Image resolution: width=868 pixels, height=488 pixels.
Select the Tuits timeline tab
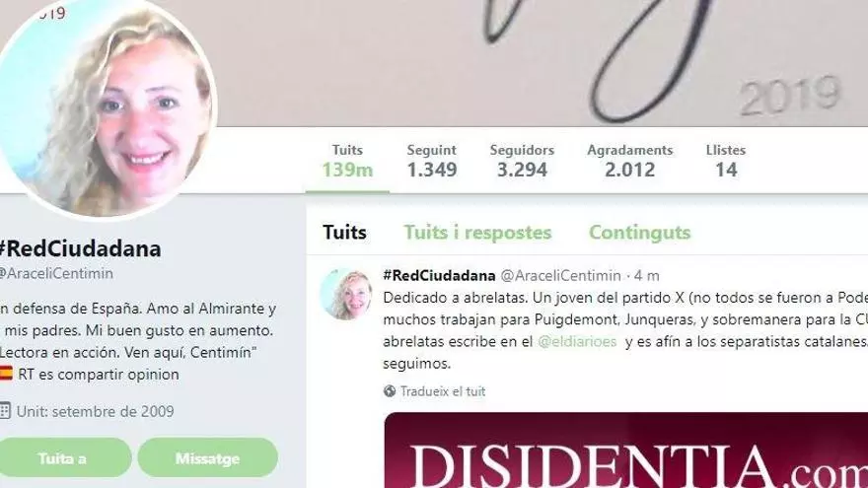[x=344, y=233]
